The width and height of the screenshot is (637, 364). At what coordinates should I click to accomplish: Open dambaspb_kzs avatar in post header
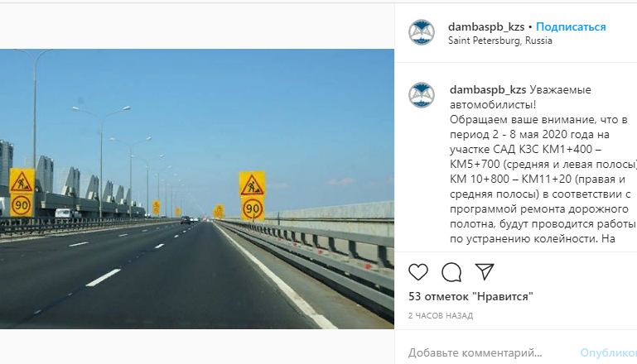click(422, 32)
